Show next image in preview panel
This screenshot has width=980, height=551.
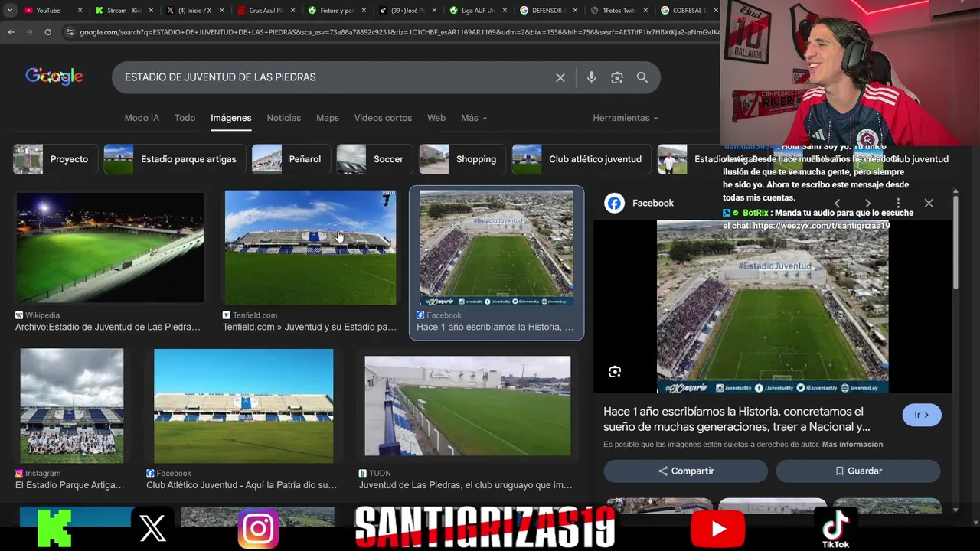[x=867, y=203]
